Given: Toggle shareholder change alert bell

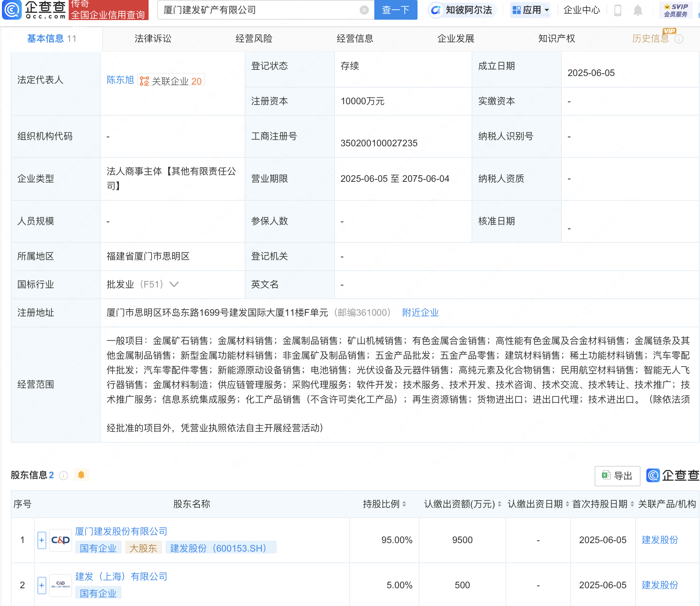Looking at the screenshot, I should pyautogui.click(x=81, y=475).
